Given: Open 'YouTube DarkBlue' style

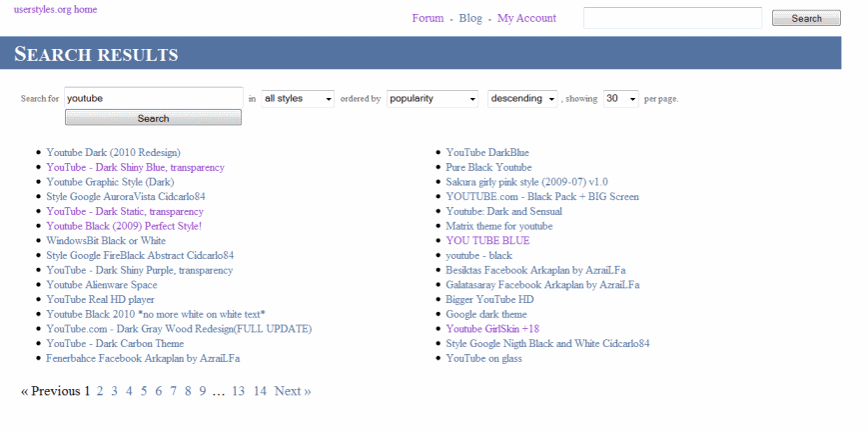Looking at the screenshot, I should [x=487, y=152].
